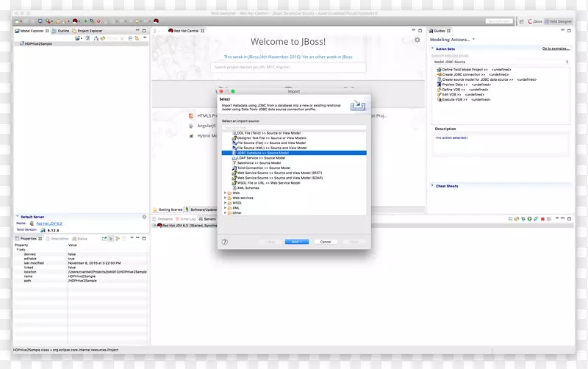Switch to the JBoss perspective

(535, 21)
